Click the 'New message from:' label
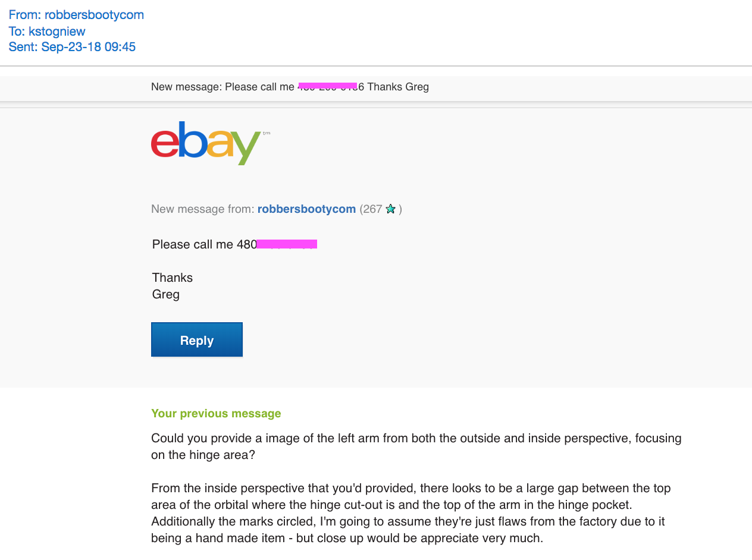The height and width of the screenshot is (560, 752). [x=202, y=209]
